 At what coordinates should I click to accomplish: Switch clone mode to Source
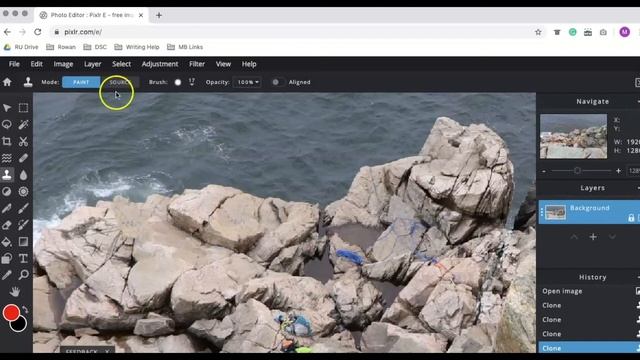(119, 82)
